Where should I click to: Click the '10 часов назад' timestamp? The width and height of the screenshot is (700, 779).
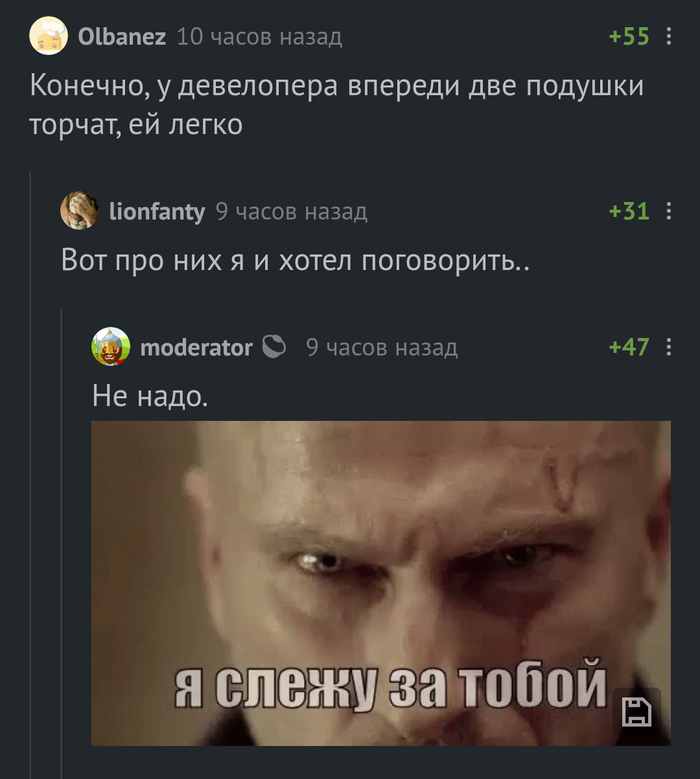click(259, 36)
